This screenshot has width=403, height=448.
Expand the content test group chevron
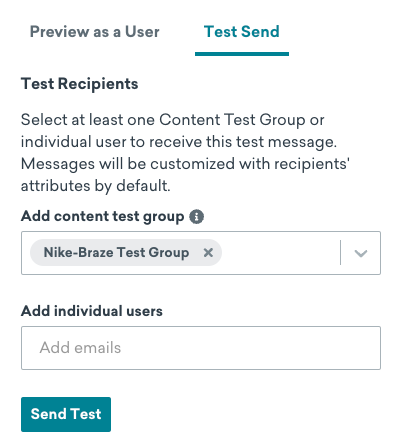pyautogui.click(x=361, y=253)
